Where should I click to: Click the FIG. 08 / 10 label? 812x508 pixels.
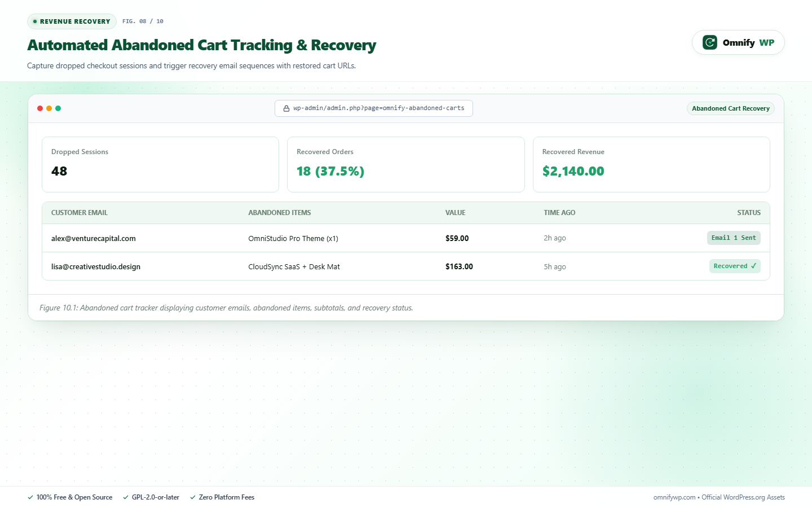[x=143, y=21]
